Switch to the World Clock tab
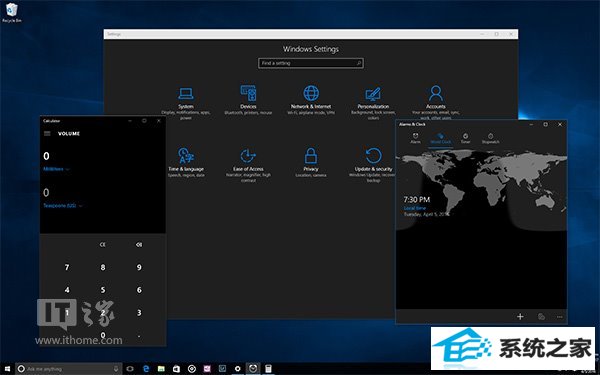 [x=440, y=138]
